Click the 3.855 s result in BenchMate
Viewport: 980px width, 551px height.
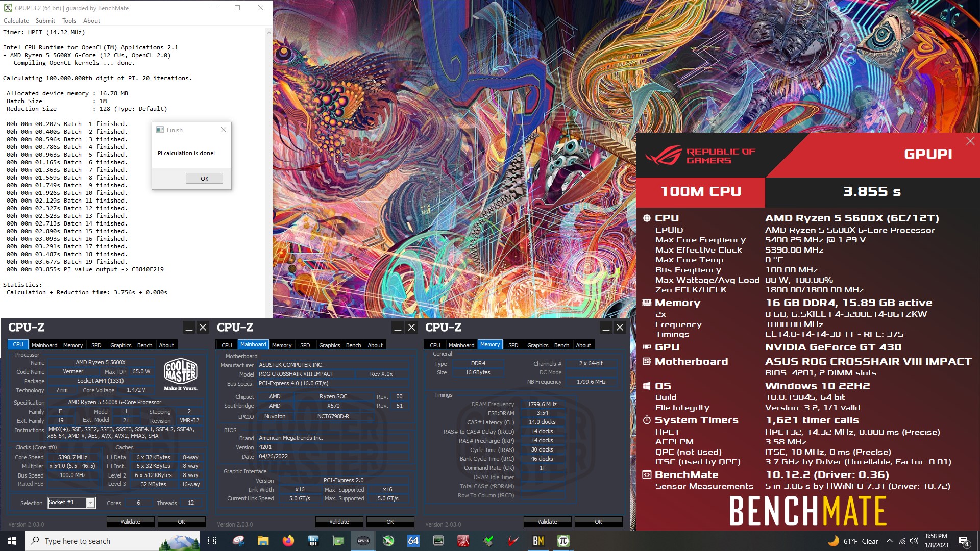tap(872, 191)
